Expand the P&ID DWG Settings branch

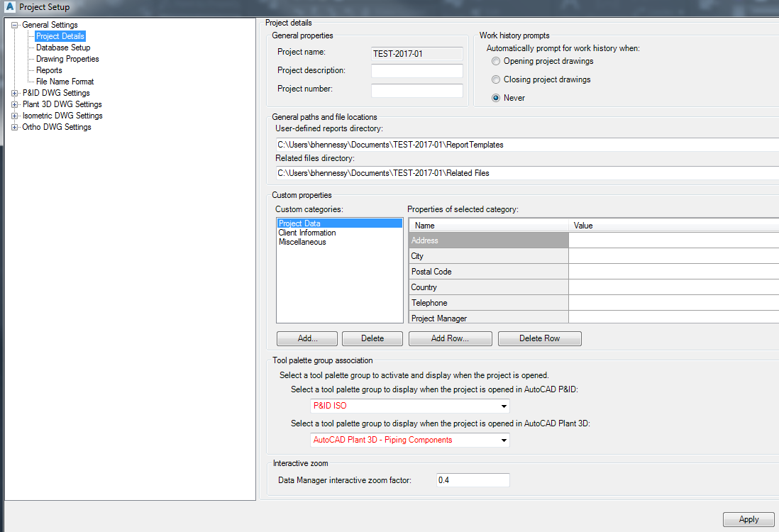(15, 92)
